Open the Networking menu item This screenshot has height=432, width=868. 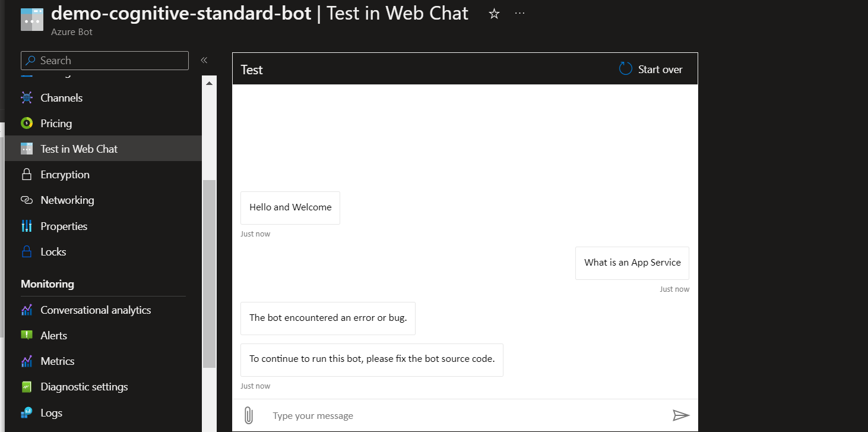coord(67,200)
